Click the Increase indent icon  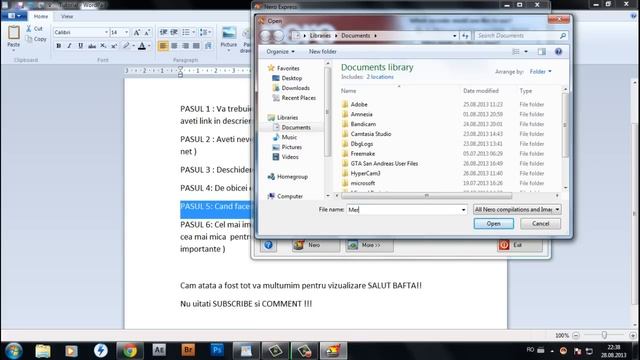[x=174, y=32]
